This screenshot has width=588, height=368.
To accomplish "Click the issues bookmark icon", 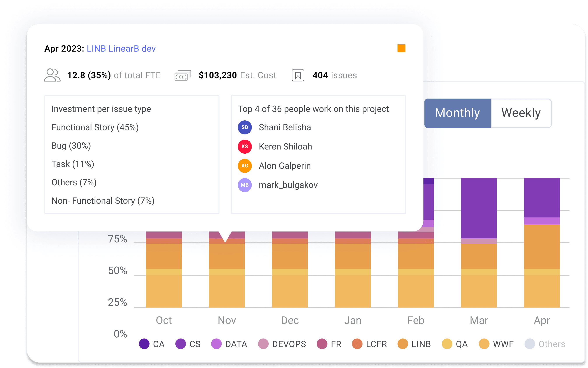I will [298, 75].
